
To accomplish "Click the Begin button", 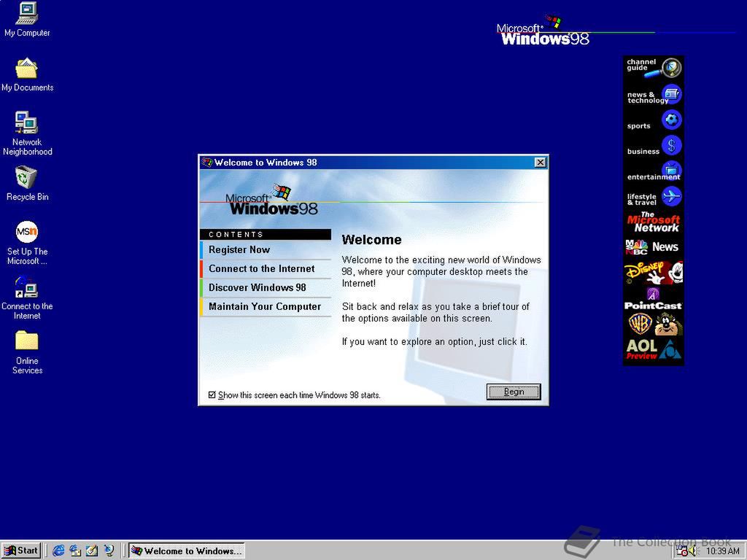I will pyautogui.click(x=514, y=392).
